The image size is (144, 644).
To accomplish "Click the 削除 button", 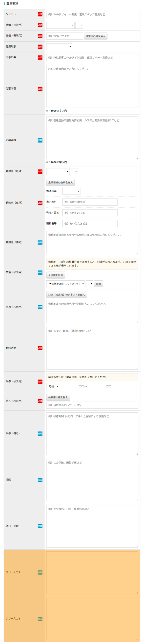I will click(x=99, y=284).
